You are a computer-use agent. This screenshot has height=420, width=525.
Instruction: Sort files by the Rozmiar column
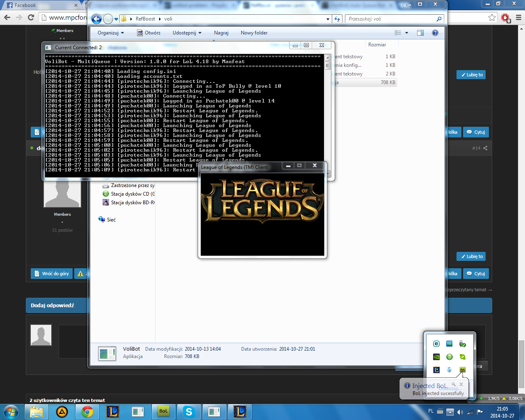tap(377, 45)
